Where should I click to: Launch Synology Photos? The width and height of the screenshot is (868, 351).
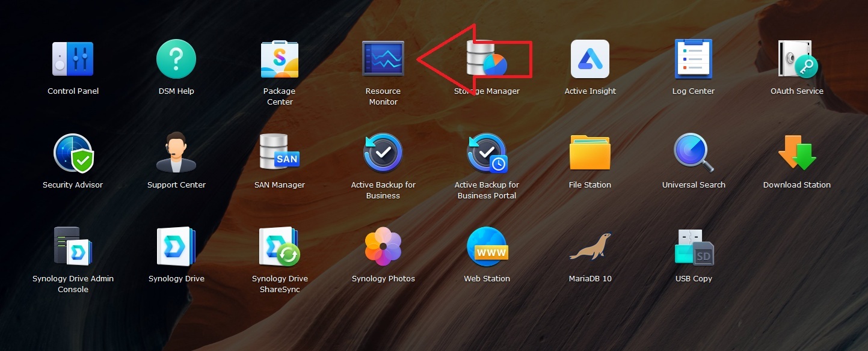[383, 246]
